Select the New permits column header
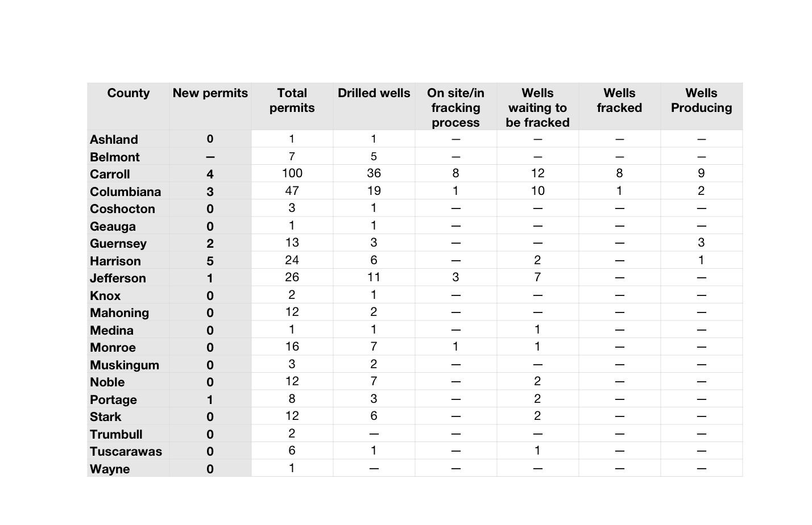This screenshot has height=525, width=812. click(x=210, y=93)
